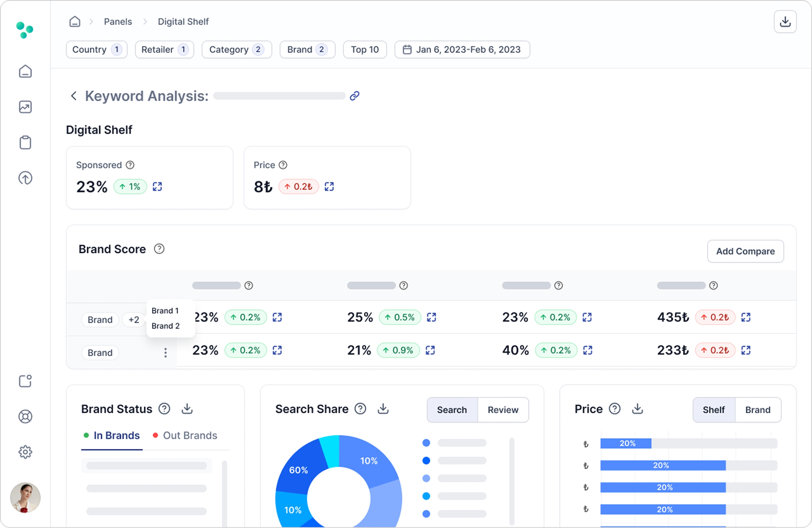Image resolution: width=812 pixels, height=528 pixels.
Task: Expand the Sponsored 23% card
Action: [x=157, y=187]
